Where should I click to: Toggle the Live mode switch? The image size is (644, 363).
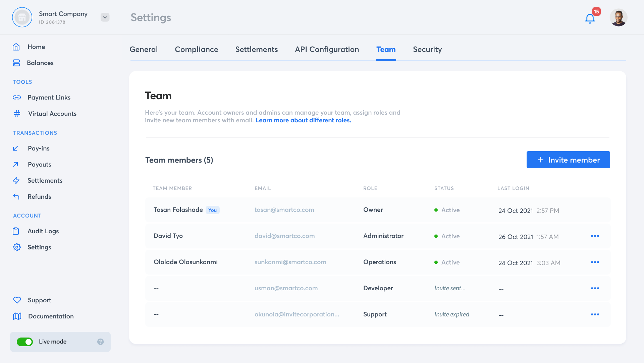25,342
